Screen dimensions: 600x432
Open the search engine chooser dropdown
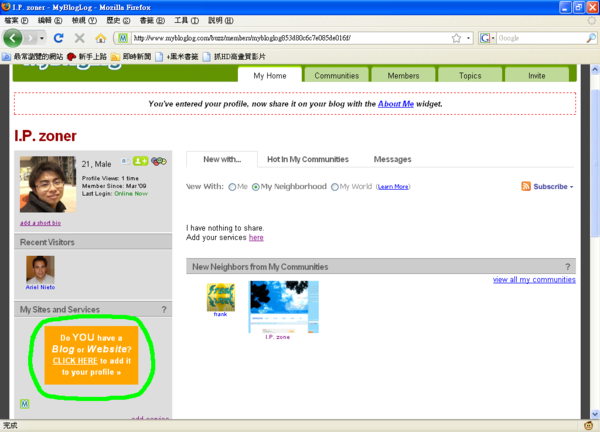493,38
